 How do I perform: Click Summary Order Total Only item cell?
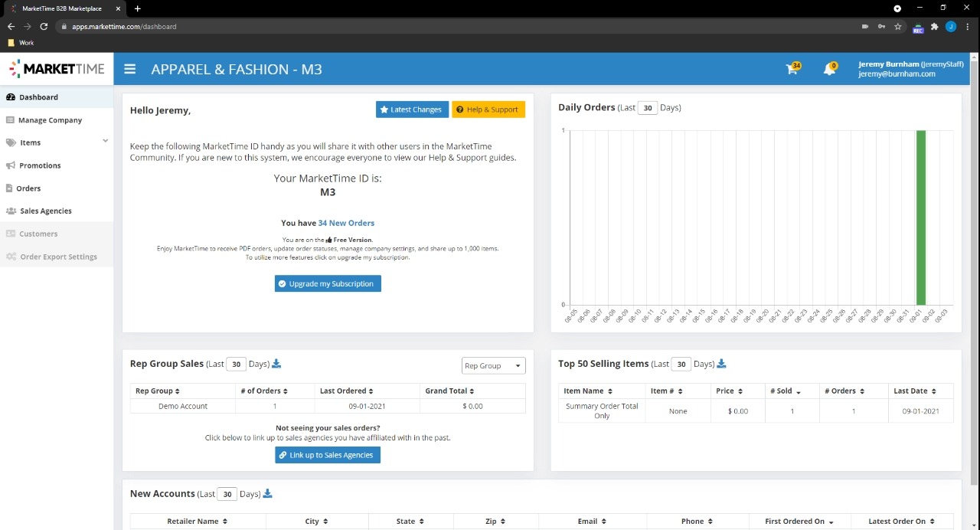click(602, 411)
